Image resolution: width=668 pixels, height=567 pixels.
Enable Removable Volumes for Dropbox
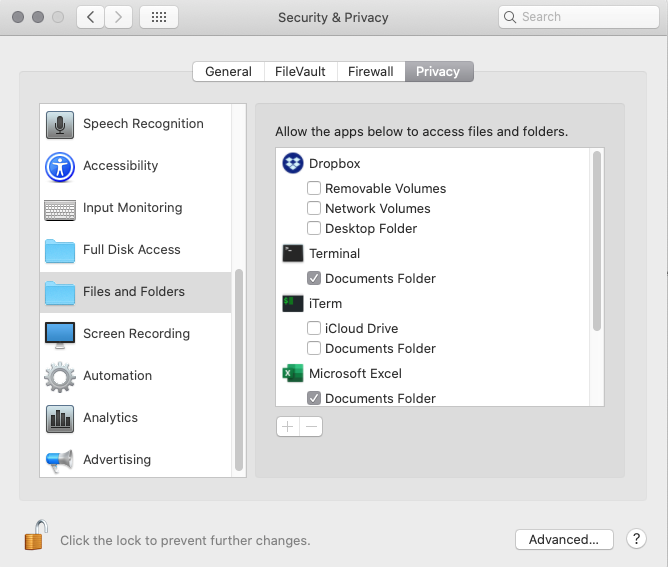(314, 188)
